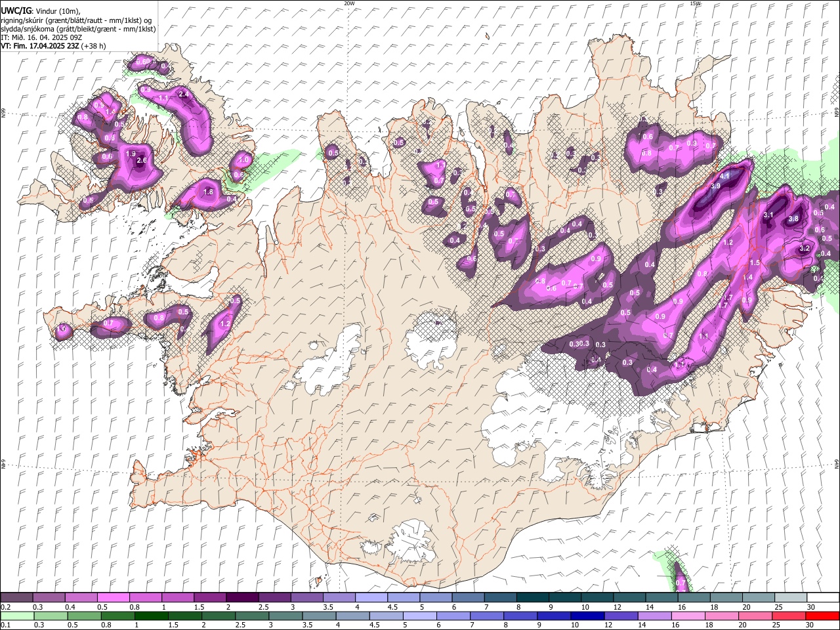This screenshot has height=630, width=840.
Task: Click the '3.1' precipitation value in the east
Action: click(x=769, y=215)
